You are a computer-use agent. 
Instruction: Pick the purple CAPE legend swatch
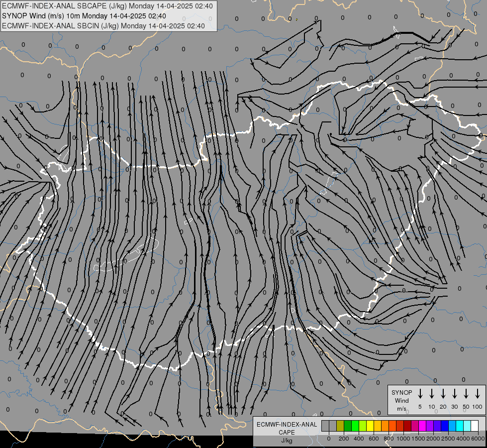click(x=430, y=426)
